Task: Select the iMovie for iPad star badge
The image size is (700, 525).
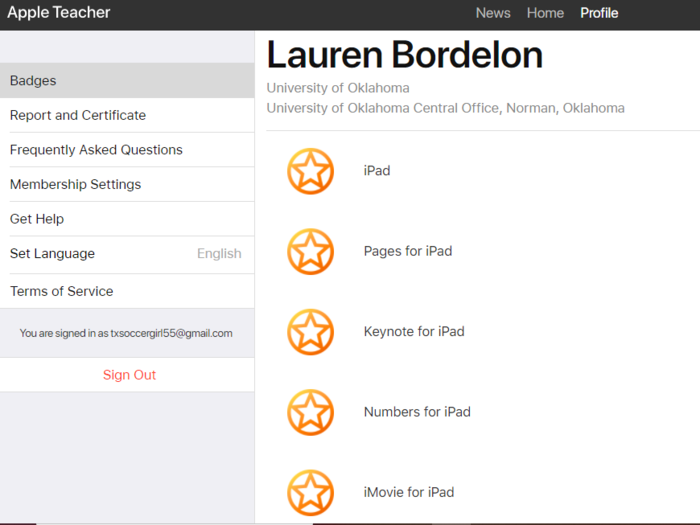Action: tap(310, 491)
